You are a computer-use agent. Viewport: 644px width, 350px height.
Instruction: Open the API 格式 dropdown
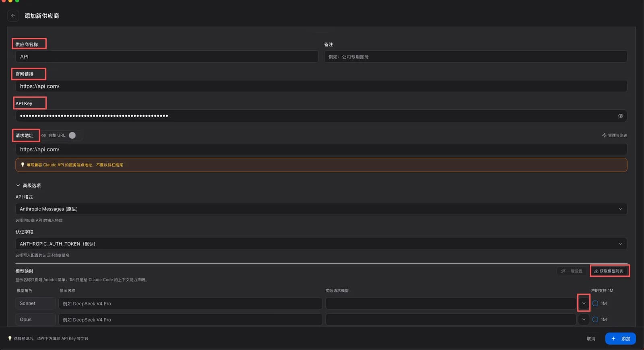click(x=321, y=209)
